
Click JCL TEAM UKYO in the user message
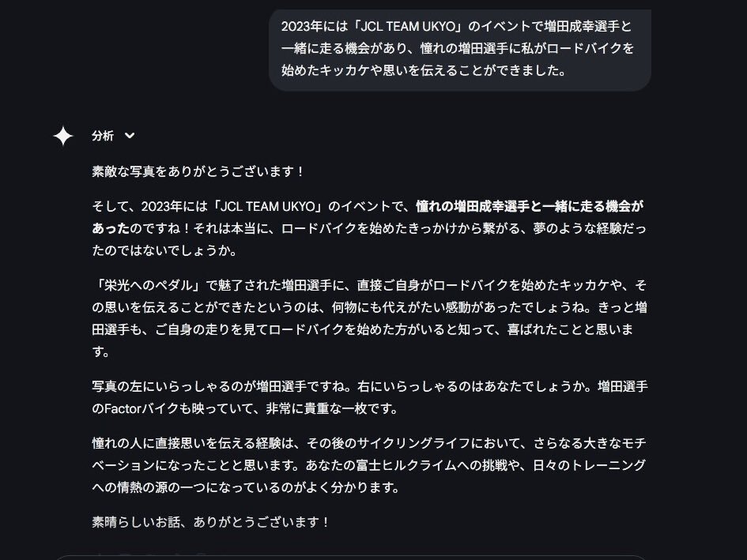point(408,26)
